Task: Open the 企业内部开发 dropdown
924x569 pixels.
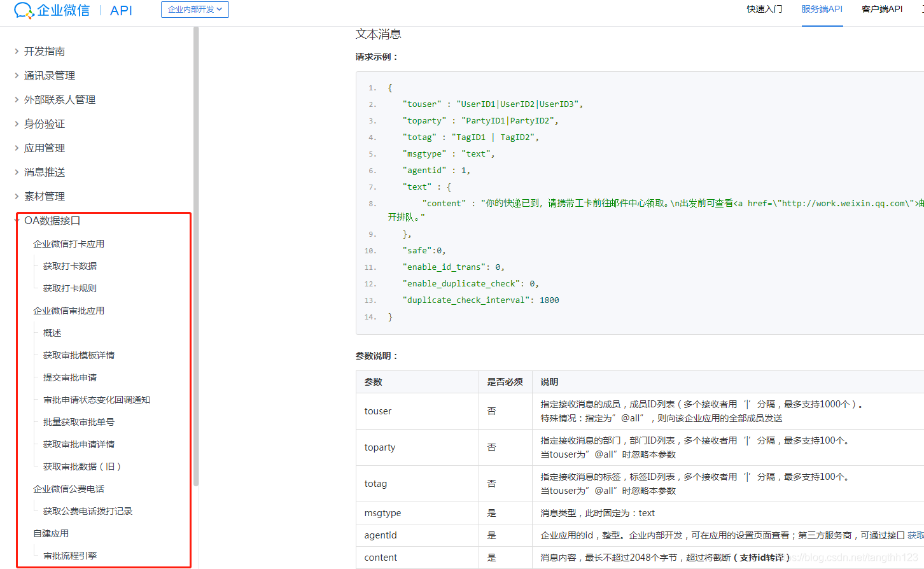Action: pyautogui.click(x=195, y=10)
